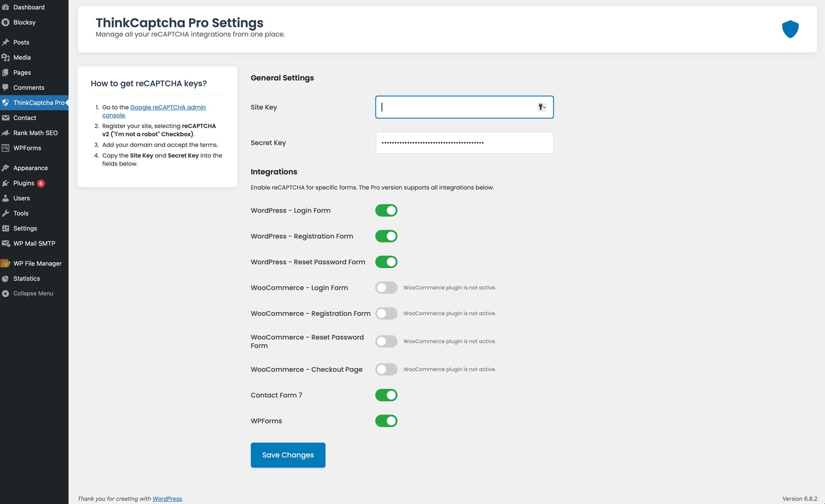
Task: Disable WordPress Login Form reCAPTCHA toggle
Action: pos(386,211)
